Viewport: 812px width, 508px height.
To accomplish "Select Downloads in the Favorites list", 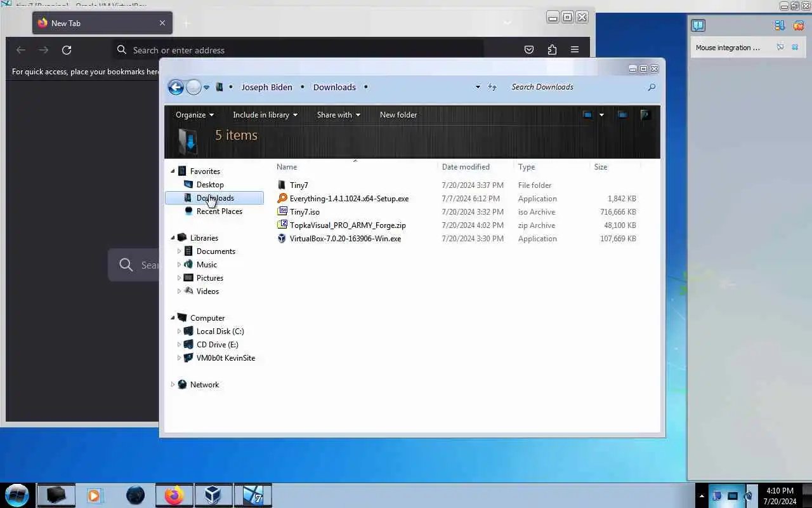I will pyautogui.click(x=214, y=198).
